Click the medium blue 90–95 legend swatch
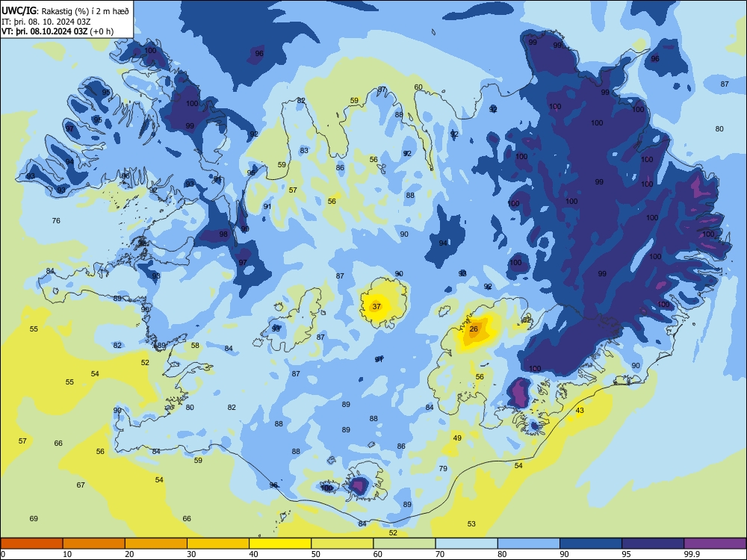 click(591, 544)
